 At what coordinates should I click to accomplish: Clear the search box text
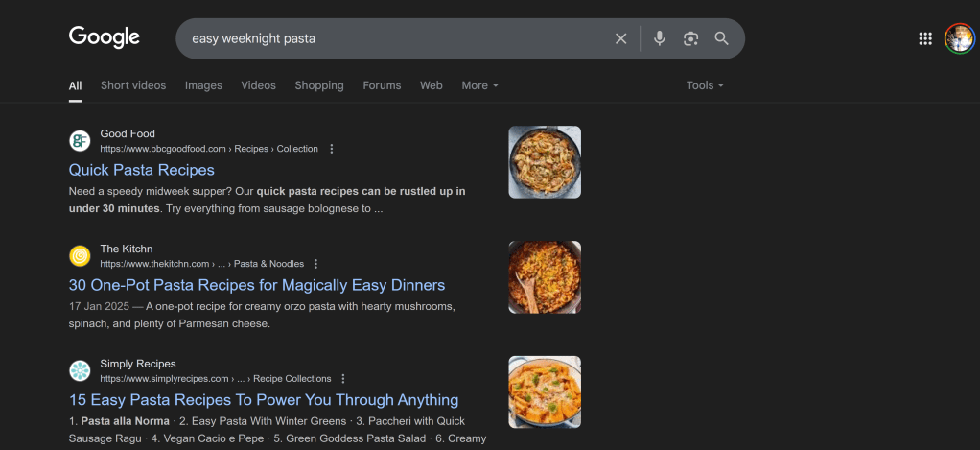coord(620,38)
